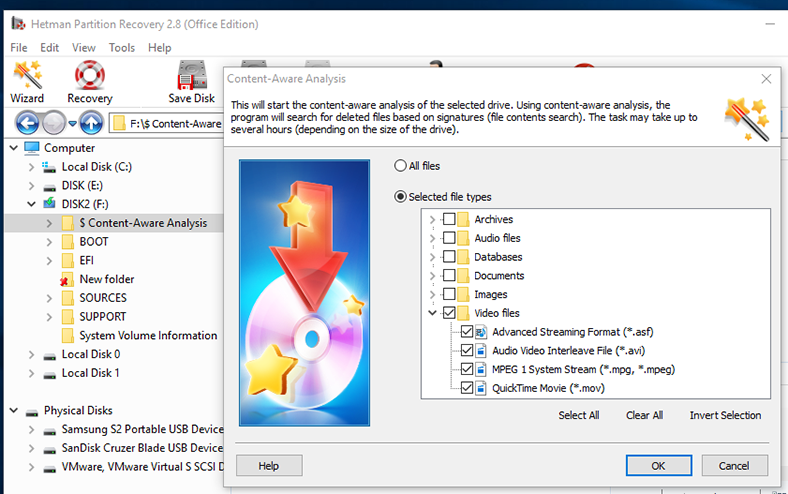
Task: Open the Tools menu
Action: click(122, 48)
